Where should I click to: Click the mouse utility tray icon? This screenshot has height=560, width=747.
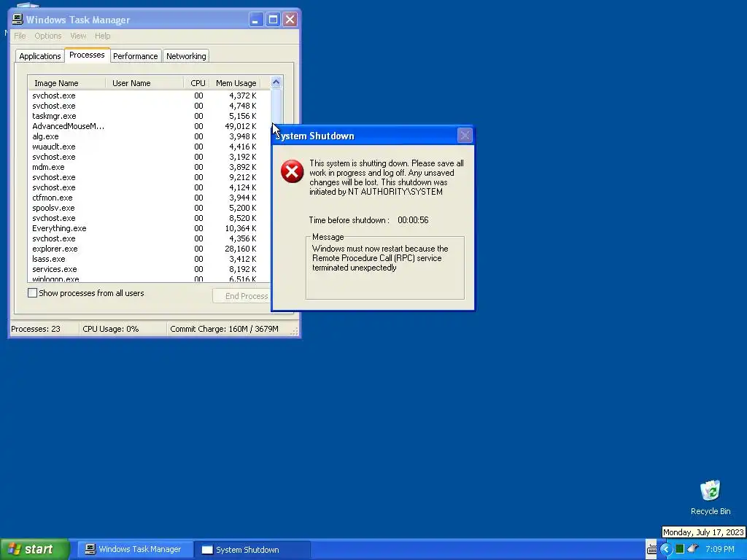(693, 548)
